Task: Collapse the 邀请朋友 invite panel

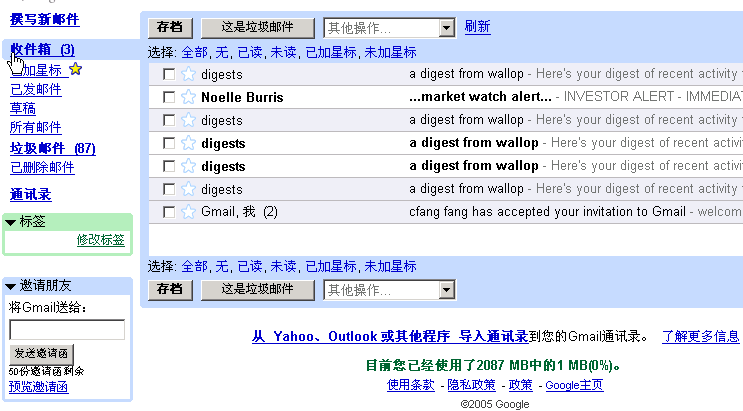Action: 11,287
